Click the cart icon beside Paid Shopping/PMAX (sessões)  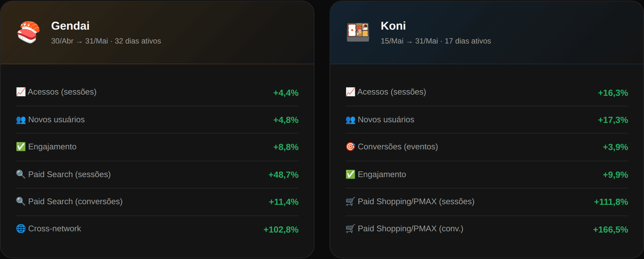coord(350,201)
